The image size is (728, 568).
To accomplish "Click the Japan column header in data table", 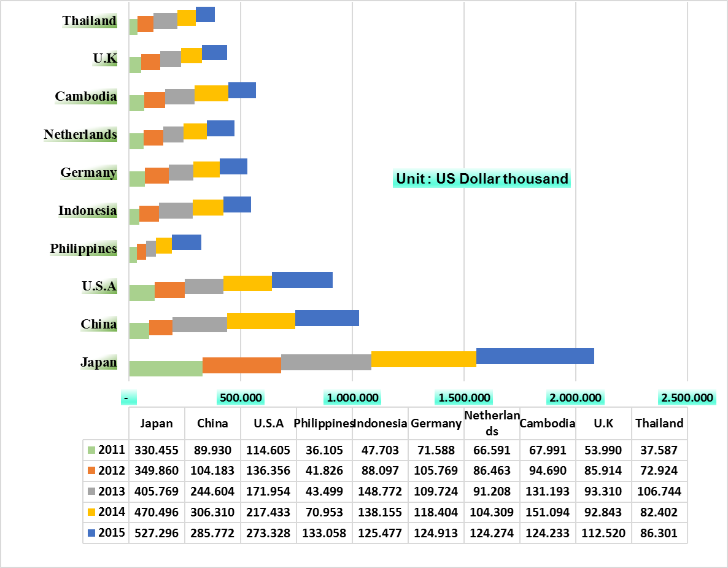I will tap(157, 423).
